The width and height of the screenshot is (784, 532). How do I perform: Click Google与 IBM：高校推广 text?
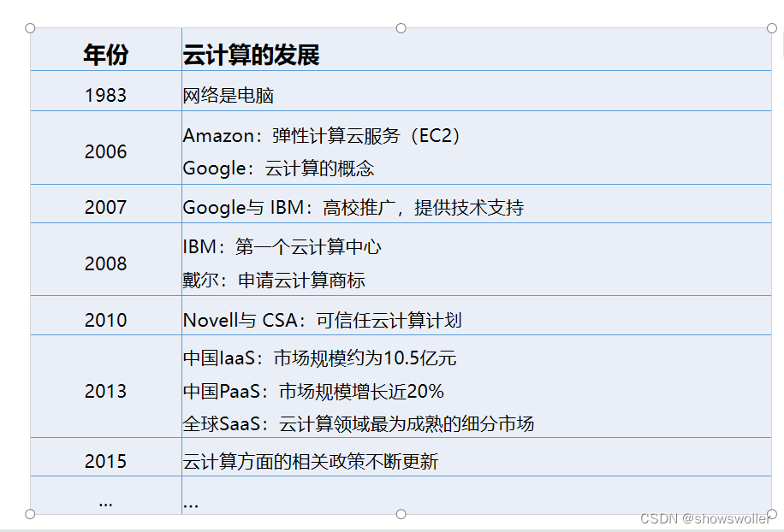[x=353, y=208]
